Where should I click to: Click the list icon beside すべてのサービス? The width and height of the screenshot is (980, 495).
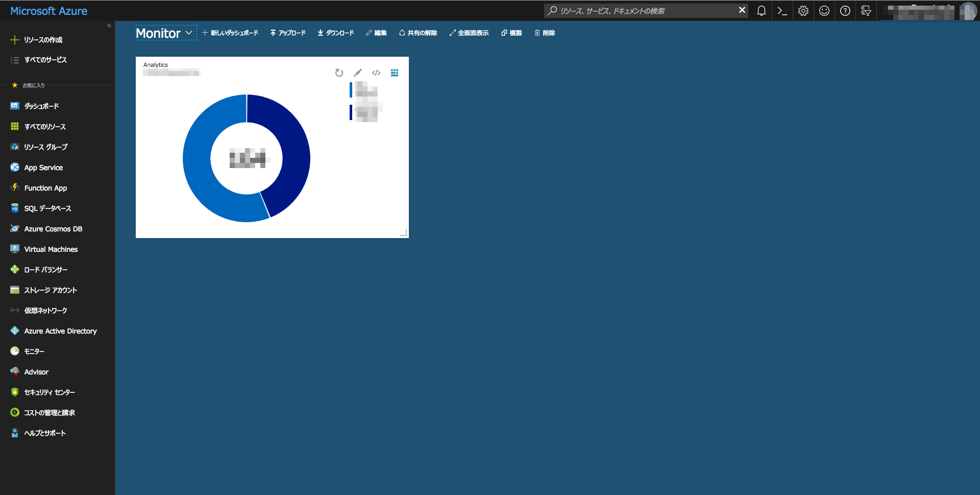pyautogui.click(x=15, y=60)
